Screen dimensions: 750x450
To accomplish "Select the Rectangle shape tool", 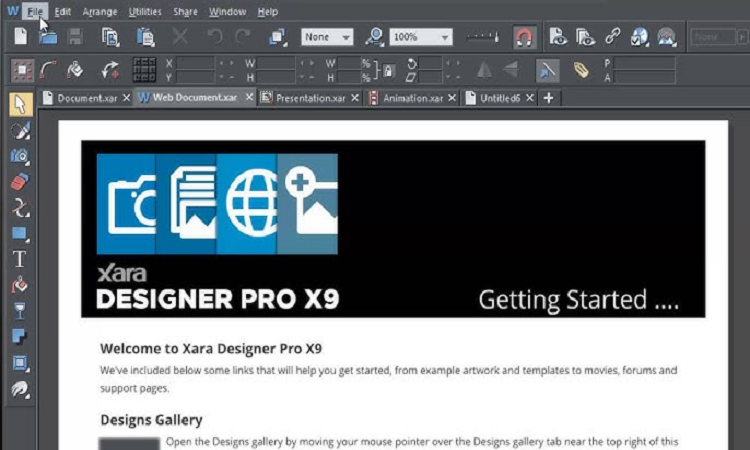I will click(19, 233).
